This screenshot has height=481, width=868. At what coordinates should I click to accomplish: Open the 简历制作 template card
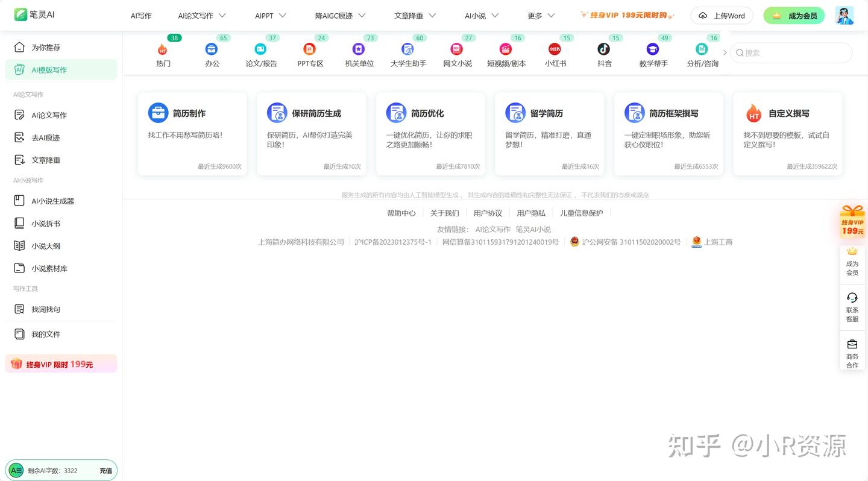pyautogui.click(x=192, y=134)
